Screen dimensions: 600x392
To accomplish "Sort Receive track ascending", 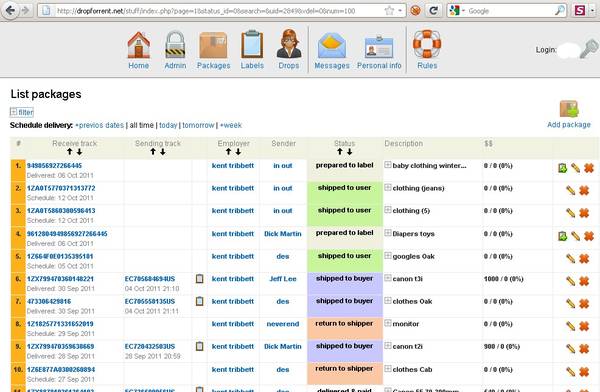I will (70, 152).
